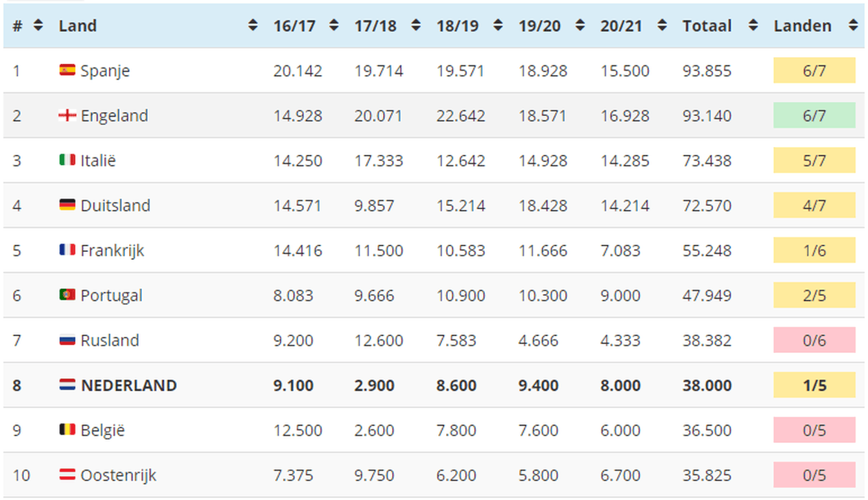The height and width of the screenshot is (500, 868).
Task: Click the Austrian flag next to Oostenrijk
Action: click(67, 475)
